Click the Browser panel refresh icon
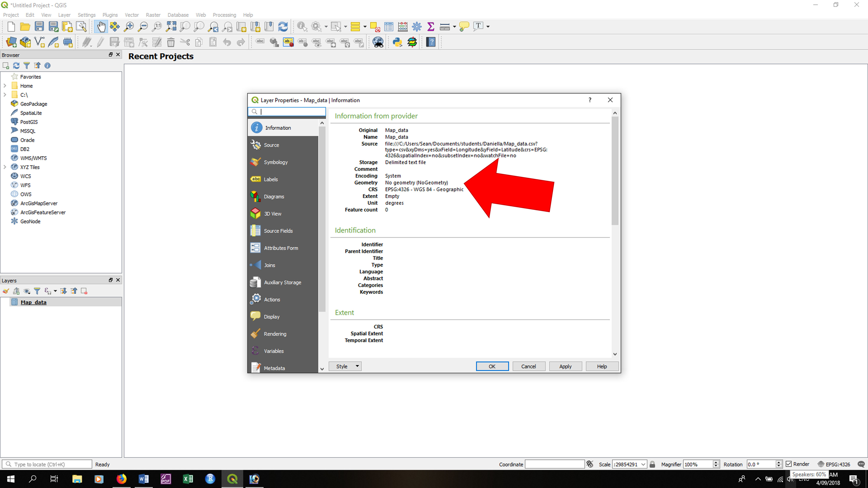Image resolution: width=868 pixels, height=488 pixels. pos(16,65)
